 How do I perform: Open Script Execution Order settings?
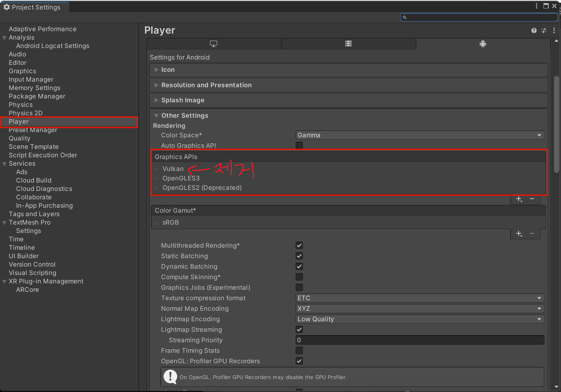43,155
